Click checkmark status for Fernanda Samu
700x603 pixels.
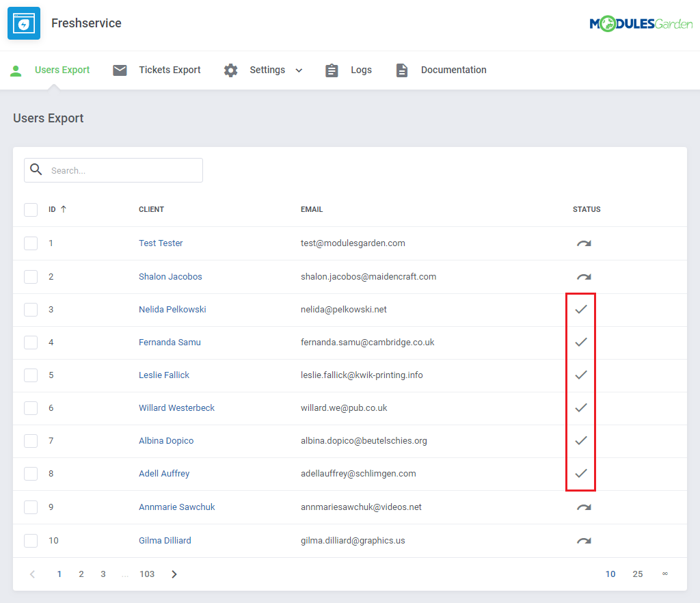pos(581,343)
